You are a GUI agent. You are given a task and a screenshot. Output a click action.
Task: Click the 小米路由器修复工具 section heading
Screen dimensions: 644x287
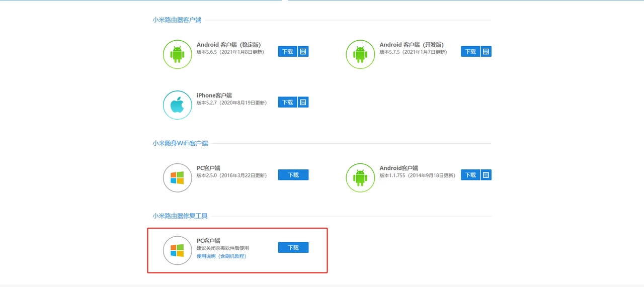pos(180,216)
